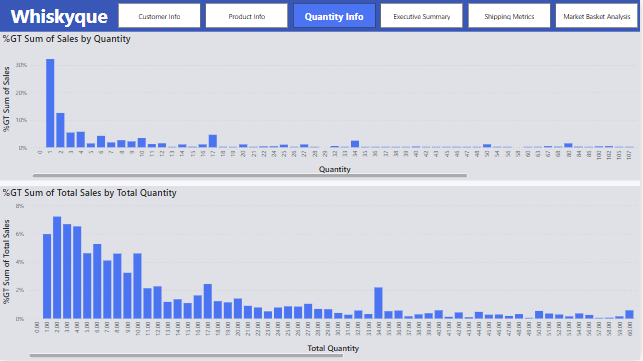Switch to the Shipping Metrics tab

click(509, 16)
